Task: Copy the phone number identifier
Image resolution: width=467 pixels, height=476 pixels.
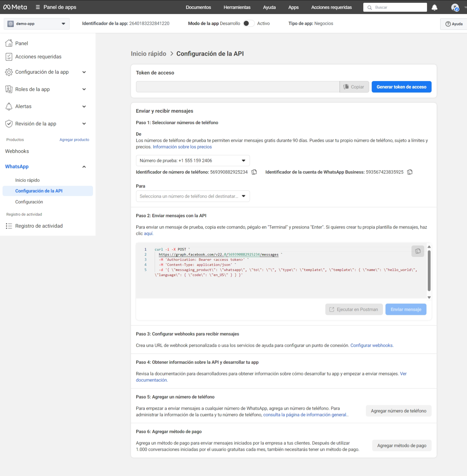Action: [254, 172]
